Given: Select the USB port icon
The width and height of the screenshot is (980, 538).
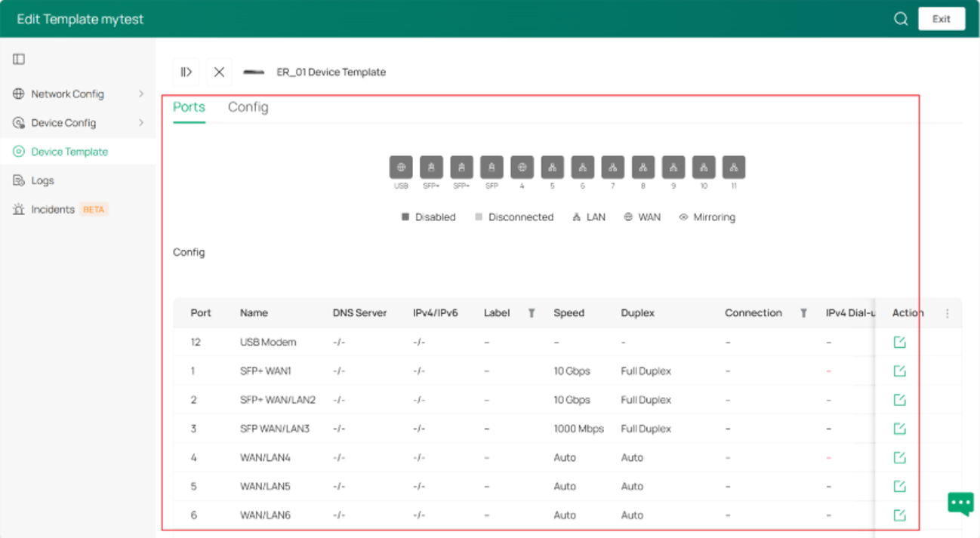Looking at the screenshot, I should tap(401, 168).
